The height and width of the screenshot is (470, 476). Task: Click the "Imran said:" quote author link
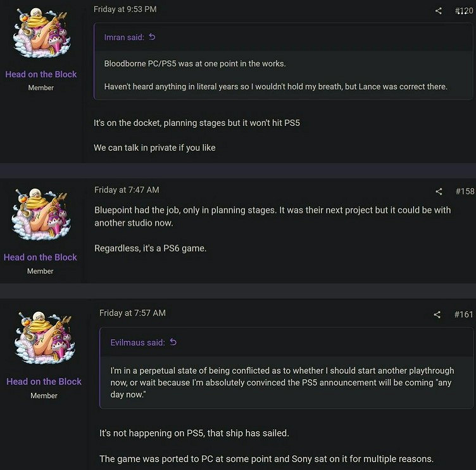coord(123,37)
